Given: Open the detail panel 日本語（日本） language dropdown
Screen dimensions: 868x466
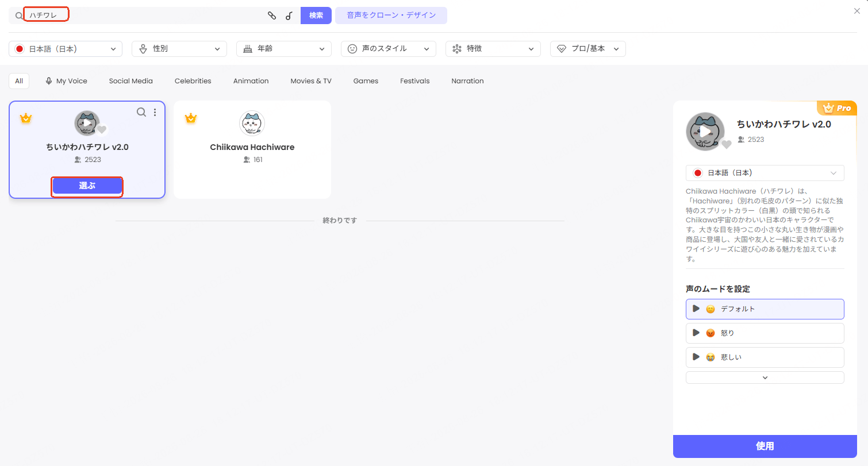Looking at the screenshot, I should click(x=765, y=173).
